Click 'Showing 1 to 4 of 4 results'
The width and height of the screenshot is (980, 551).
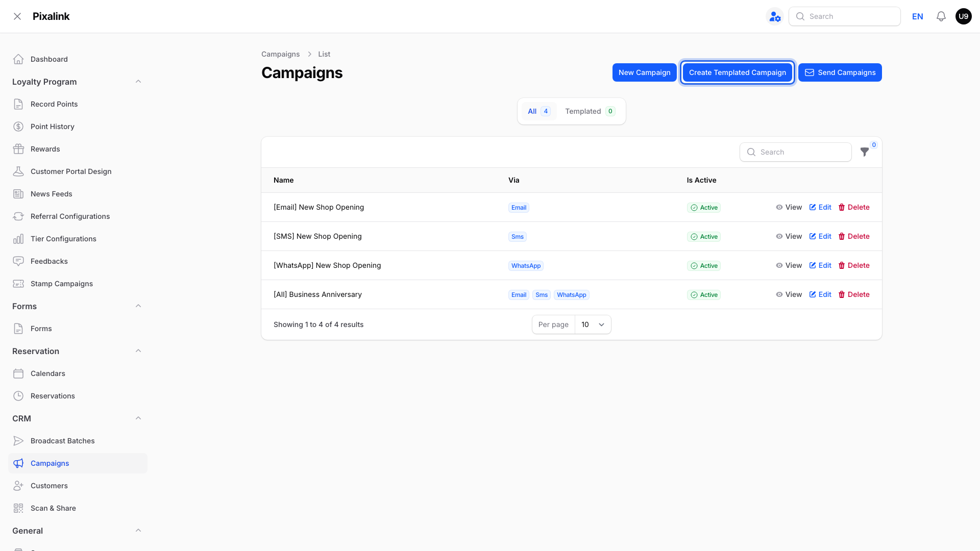click(x=318, y=324)
